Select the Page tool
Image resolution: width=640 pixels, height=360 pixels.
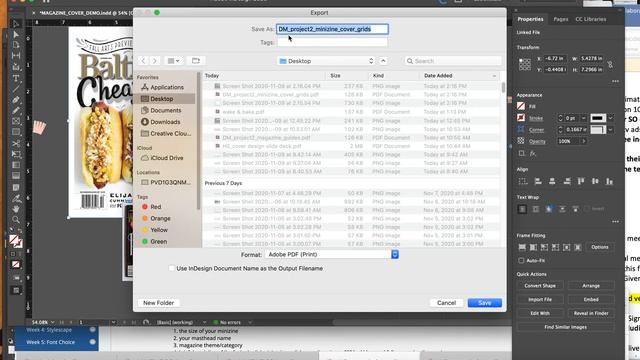coord(16,45)
